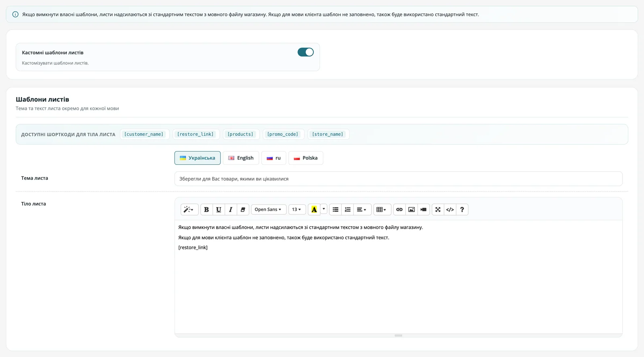Click the eraser remove-formatting icon
Screen dimensions: 644x357
243,210
